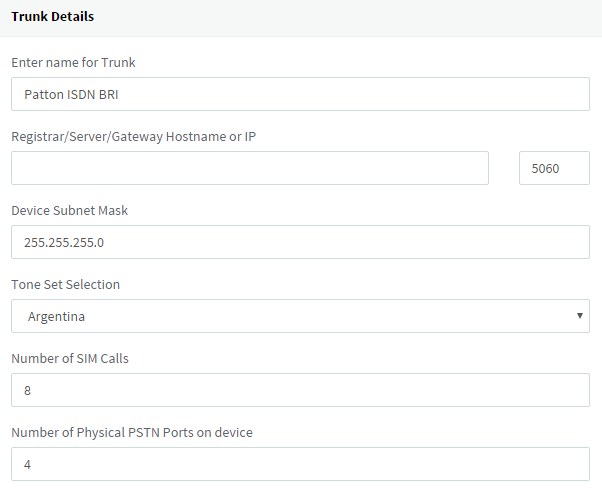
Task: Click the 'Number of SIM Calls' label
Action: coord(71,358)
